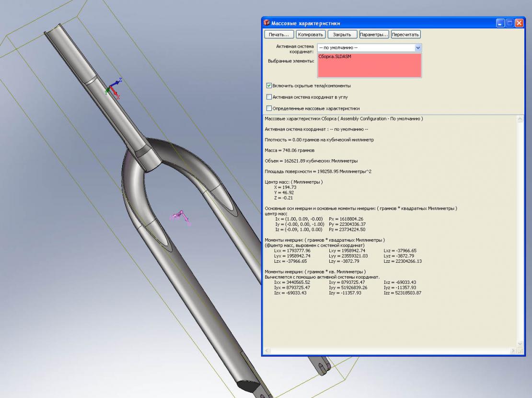The height and width of the screenshot is (398, 532).
Task: Click the horizontal scroll left arrow
Action: tap(267, 351)
